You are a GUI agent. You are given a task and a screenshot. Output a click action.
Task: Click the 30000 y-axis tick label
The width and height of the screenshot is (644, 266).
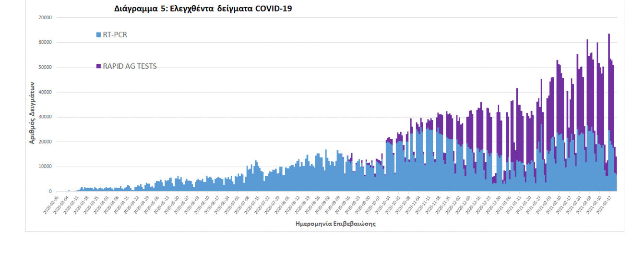point(45,117)
